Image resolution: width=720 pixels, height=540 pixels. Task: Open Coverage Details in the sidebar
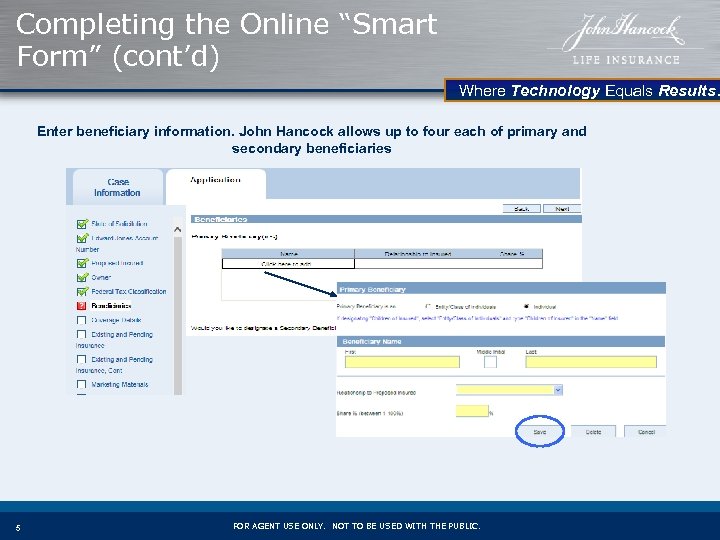[x=116, y=320]
